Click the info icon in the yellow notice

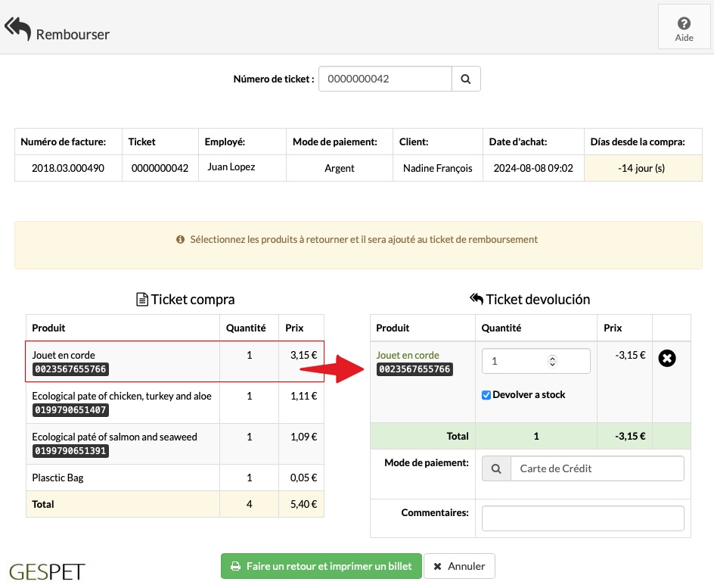pyautogui.click(x=180, y=240)
